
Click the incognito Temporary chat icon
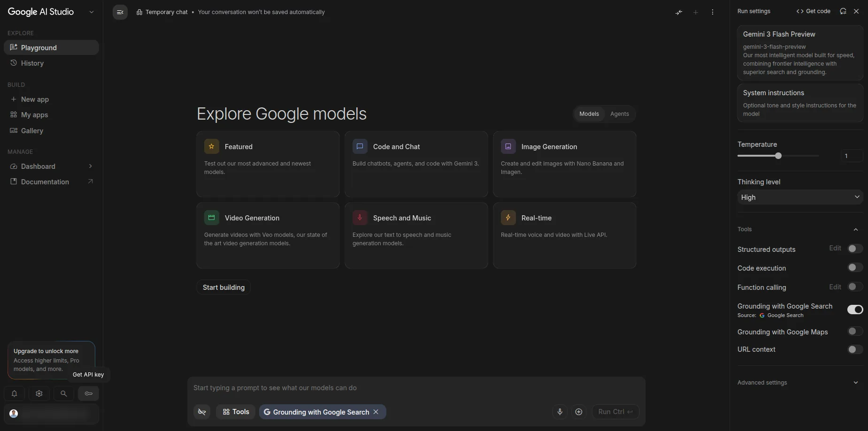(139, 12)
